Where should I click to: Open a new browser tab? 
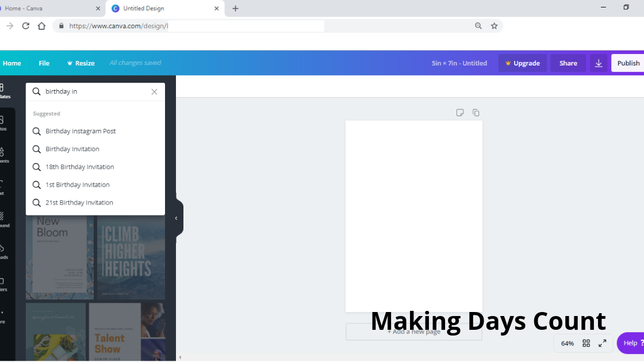(x=235, y=8)
